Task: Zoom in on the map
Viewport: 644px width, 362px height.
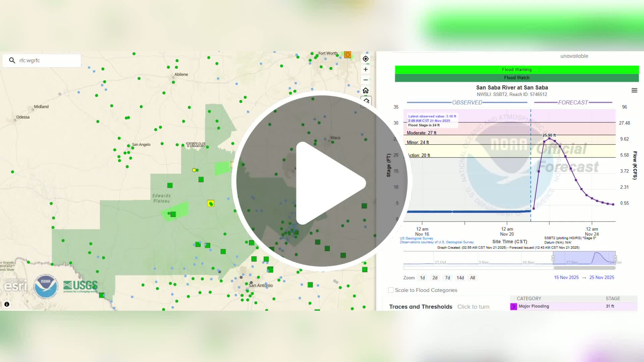Action: pos(366,69)
